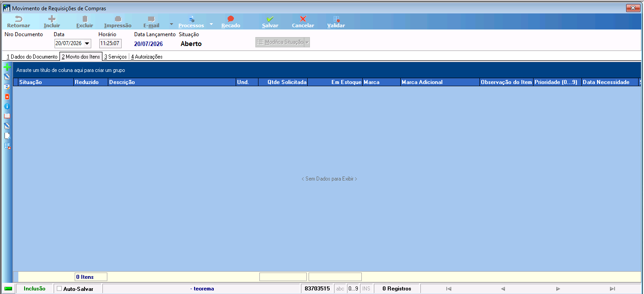The width and height of the screenshot is (644, 294).
Task: Click the Modifica Situação button
Action: 280,42
